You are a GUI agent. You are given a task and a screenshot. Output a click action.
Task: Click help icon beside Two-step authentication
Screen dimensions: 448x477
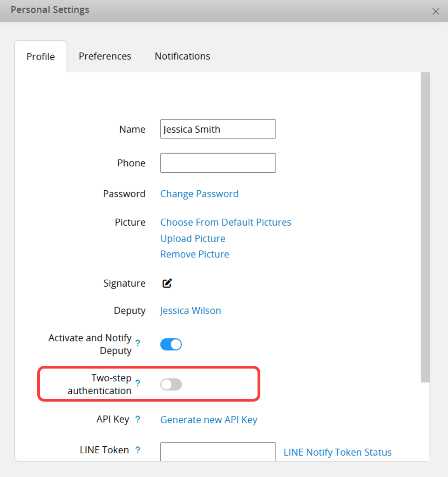(138, 383)
